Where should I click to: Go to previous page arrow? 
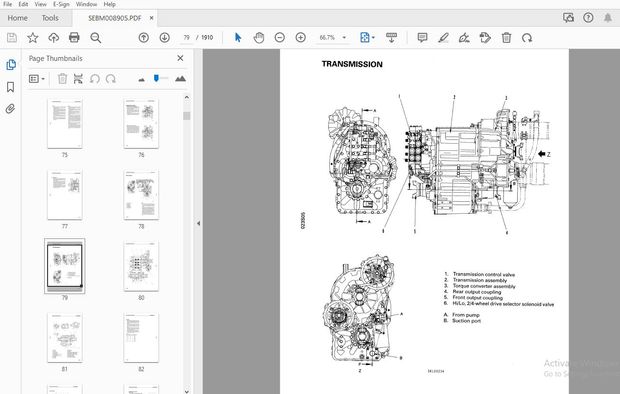[x=144, y=38]
